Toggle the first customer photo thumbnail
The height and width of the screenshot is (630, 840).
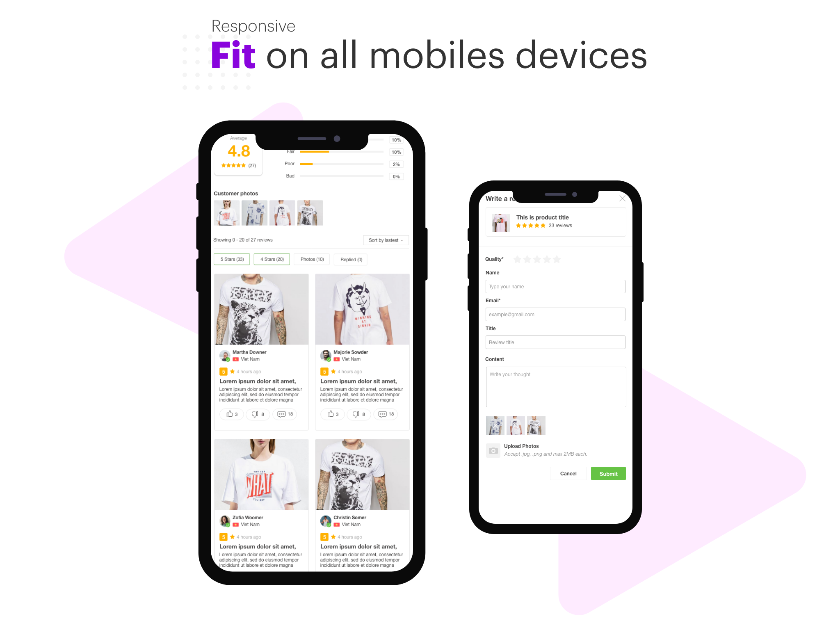[x=228, y=213]
